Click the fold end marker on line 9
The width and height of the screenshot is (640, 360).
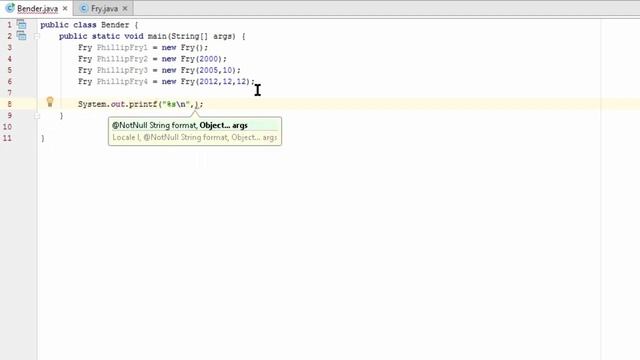pyautogui.click(x=37, y=116)
